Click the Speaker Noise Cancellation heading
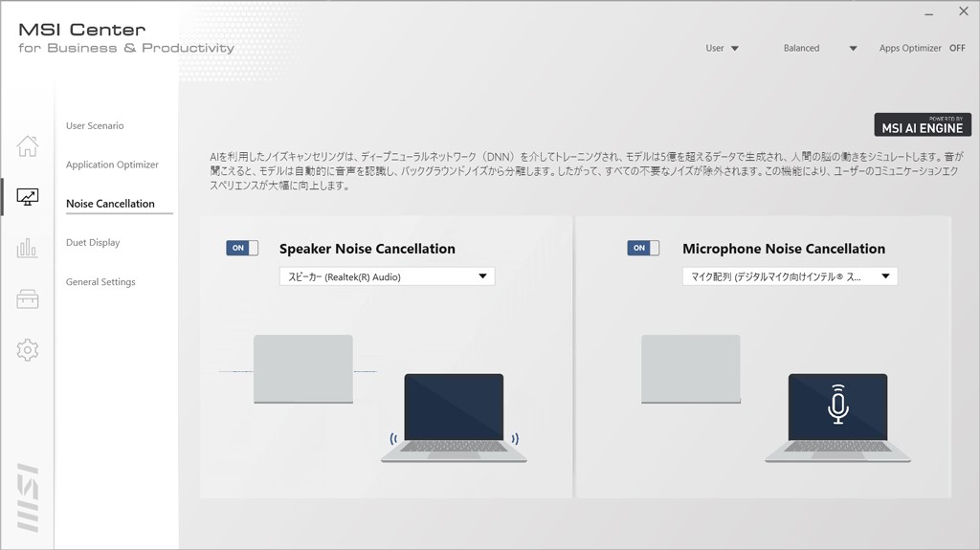This screenshot has width=980, height=550. click(x=367, y=249)
